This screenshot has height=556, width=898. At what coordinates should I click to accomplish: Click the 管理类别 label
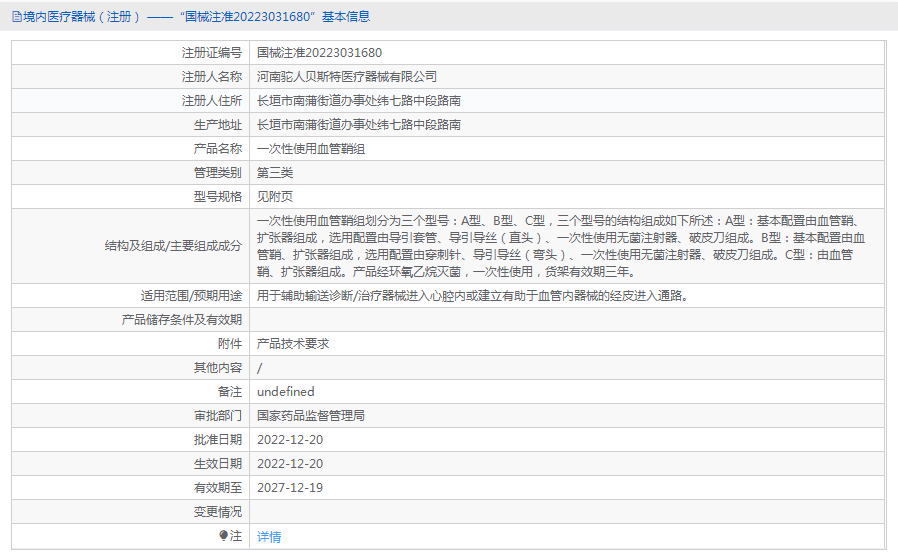(x=218, y=173)
